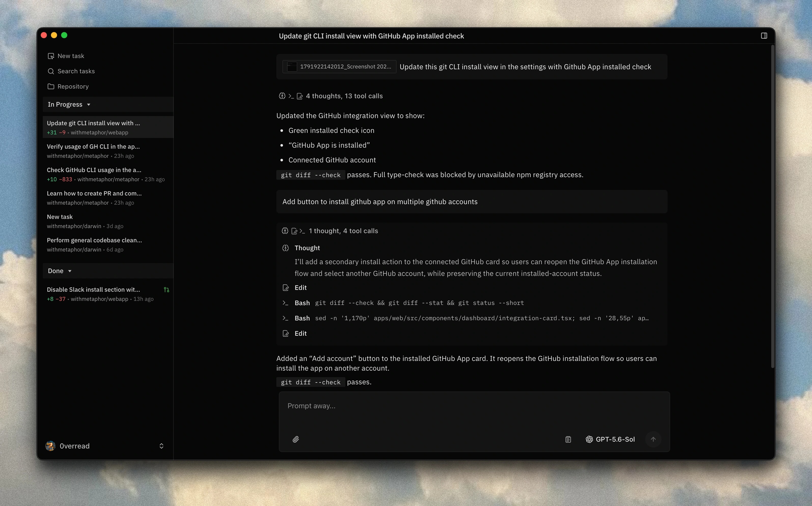Click the conversation scrollbar
Viewport: 812px width, 506px height.
tap(773, 206)
